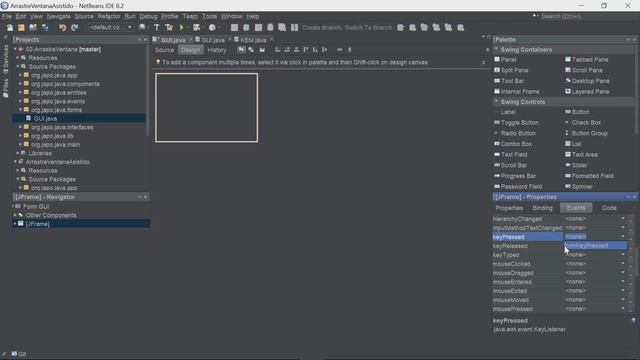This screenshot has width=640, height=360.
Task: Select the Slider palette item
Action: [x=576, y=165]
